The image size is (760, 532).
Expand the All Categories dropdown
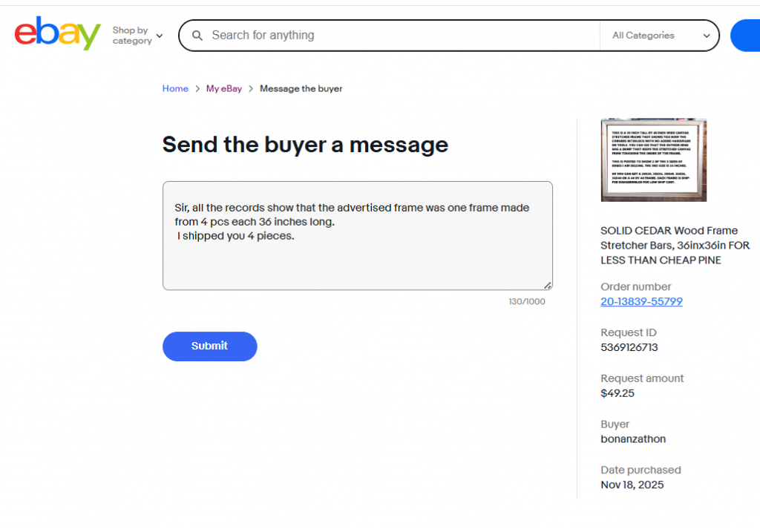coord(660,36)
